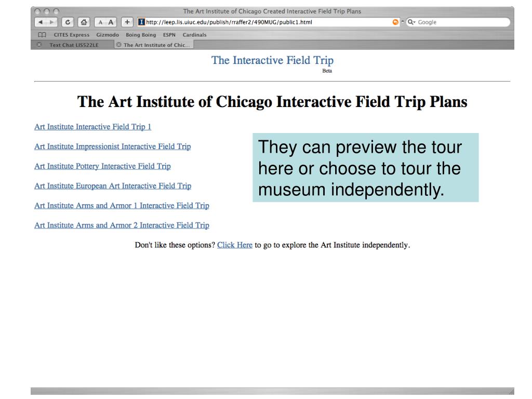Add bookmark with the plus button

[127, 22]
